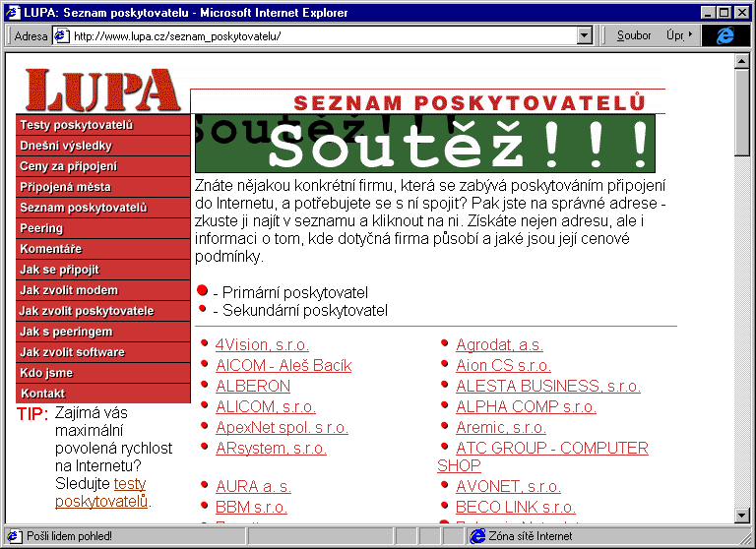Click the Primární poskytovatel legend text
The height and width of the screenshot is (549, 756).
(x=295, y=292)
